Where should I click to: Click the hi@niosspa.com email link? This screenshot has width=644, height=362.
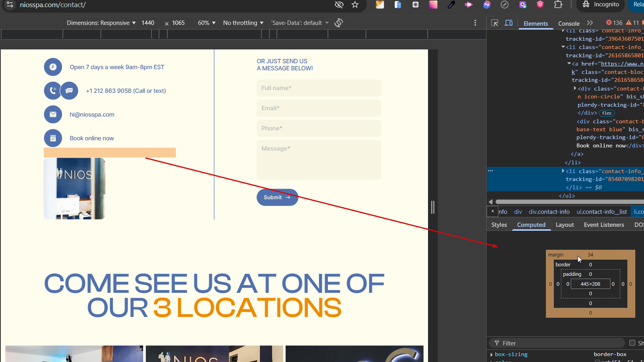[x=92, y=115]
